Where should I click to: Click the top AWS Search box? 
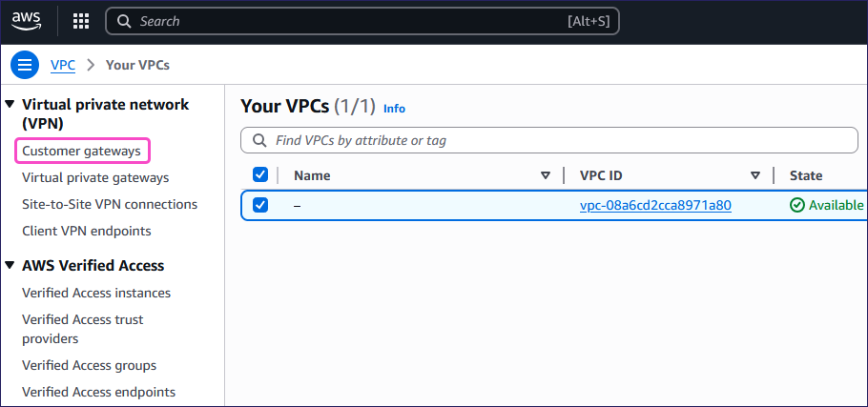362,21
